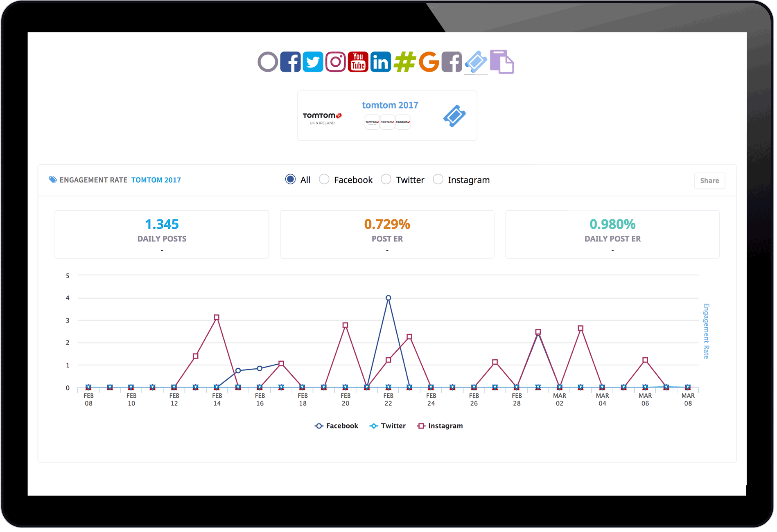Open the orange Google G icon
Screen dimensions: 777x532
coord(429,62)
